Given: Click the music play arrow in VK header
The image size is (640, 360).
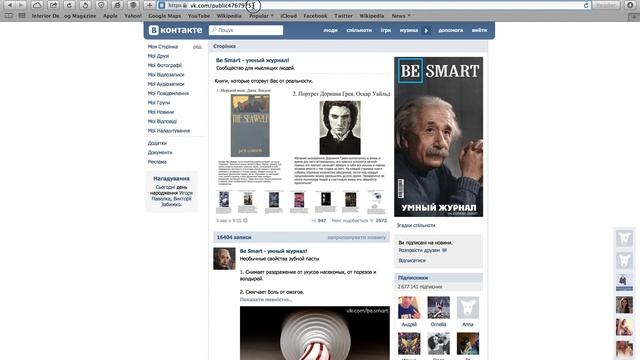Looking at the screenshot, I should coord(426,30).
